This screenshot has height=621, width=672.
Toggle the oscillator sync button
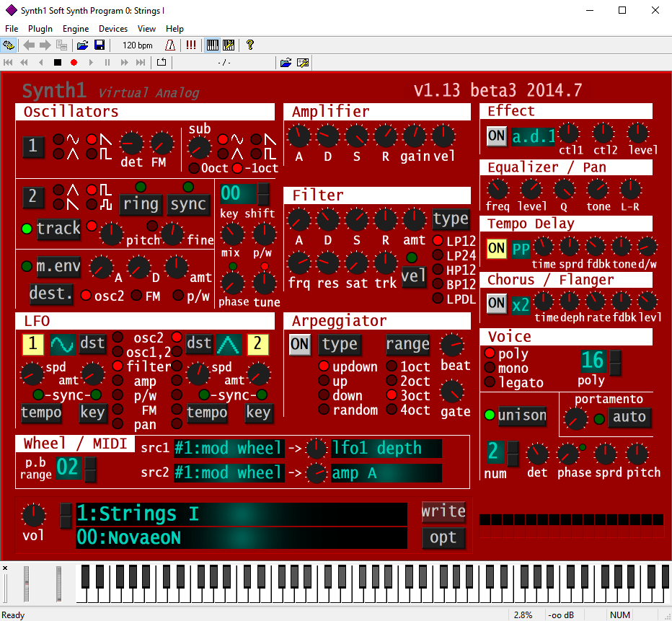point(189,204)
